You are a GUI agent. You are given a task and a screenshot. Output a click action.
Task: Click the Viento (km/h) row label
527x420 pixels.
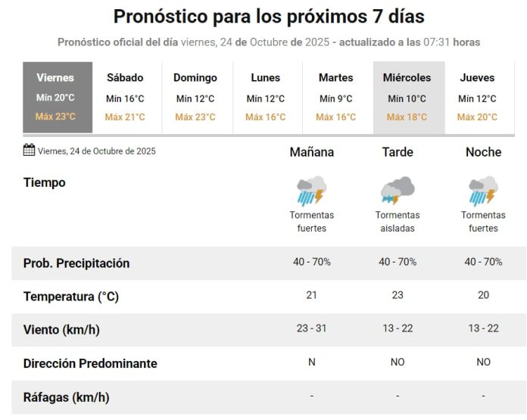61,330
